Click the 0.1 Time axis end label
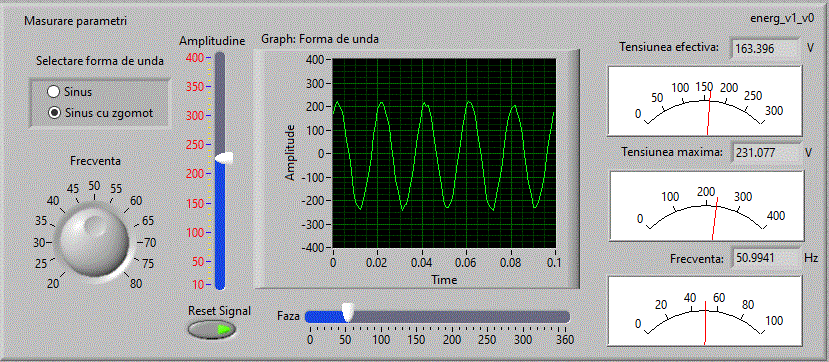The height and width of the screenshot is (362, 829). pyautogui.click(x=554, y=262)
